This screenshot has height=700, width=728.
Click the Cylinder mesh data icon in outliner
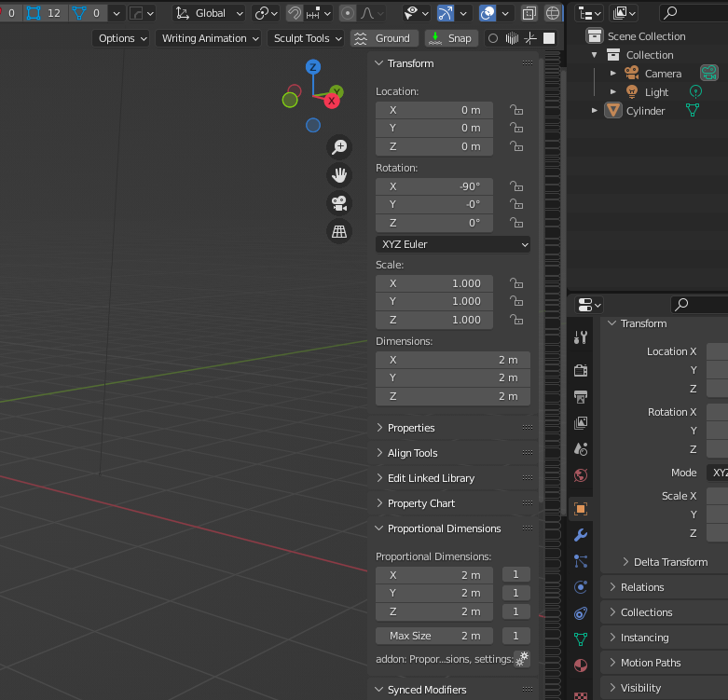pos(693,111)
